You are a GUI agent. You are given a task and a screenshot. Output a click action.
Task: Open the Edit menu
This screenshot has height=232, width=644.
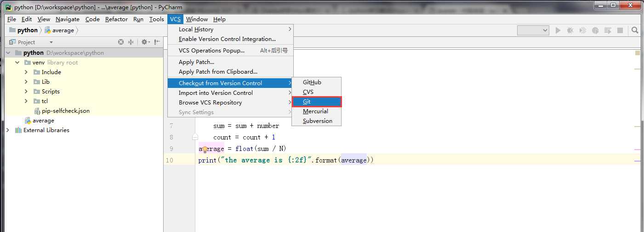(27, 19)
